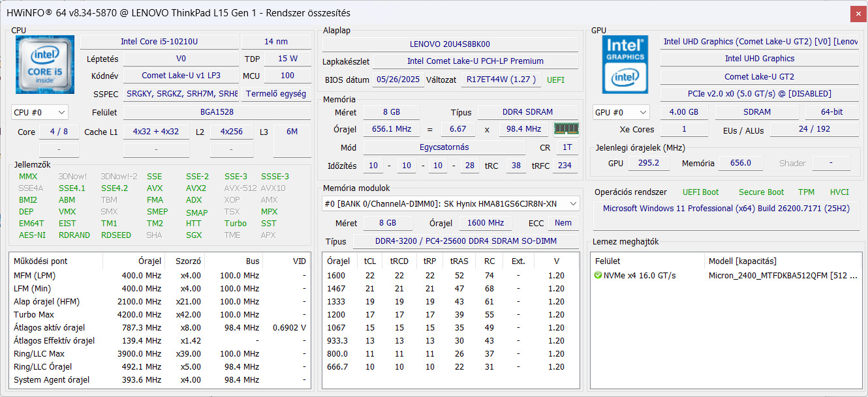
Task: Select the 1600 timing row
Action: point(451,276)
